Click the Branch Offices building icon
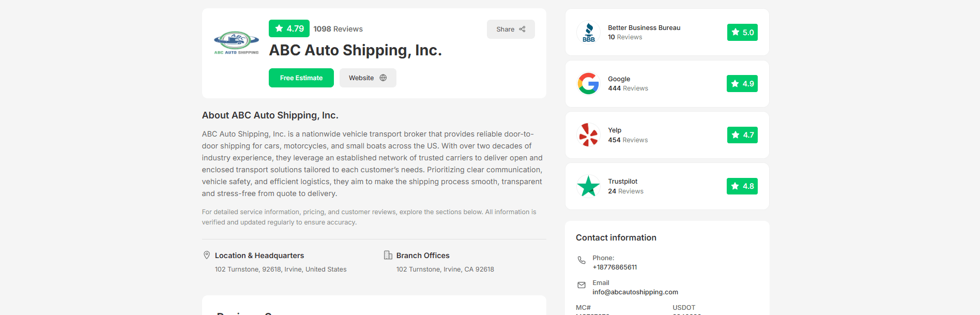This screenshot has width=980, height=315. click(x=388, y=255)
